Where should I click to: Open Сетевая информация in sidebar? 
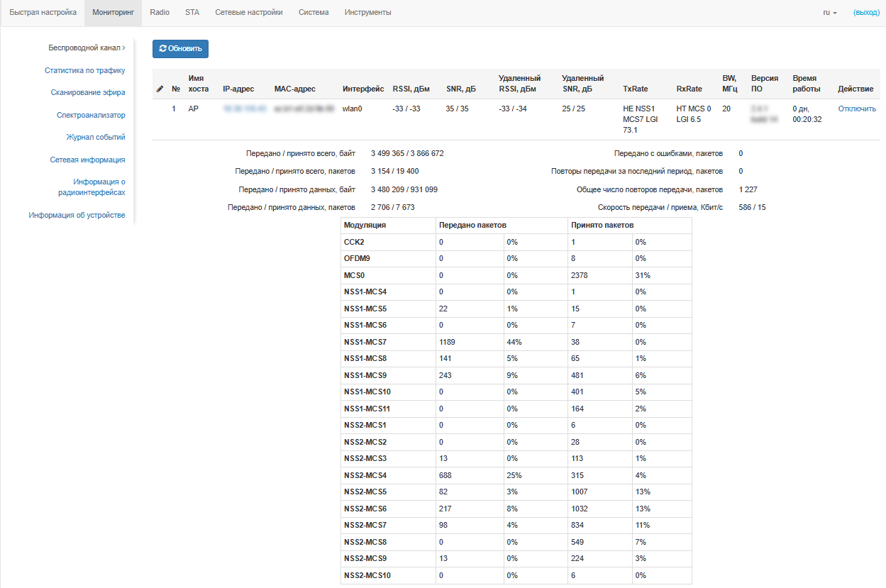[87, 160]
